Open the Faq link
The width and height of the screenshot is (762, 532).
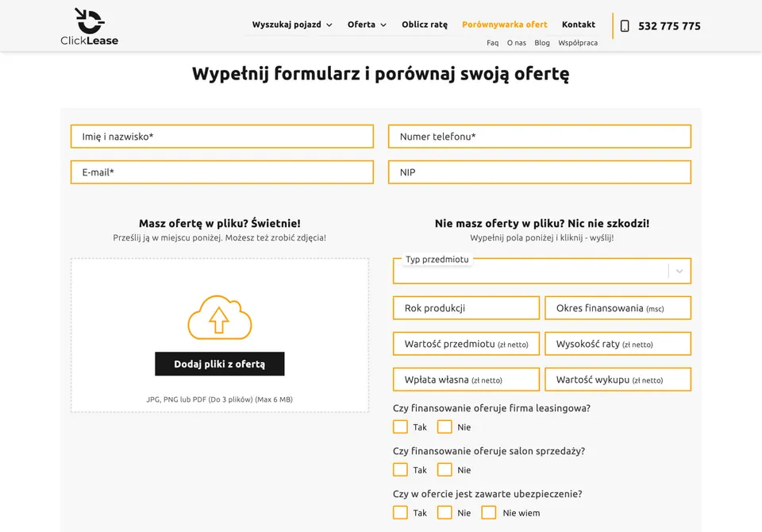click(x=492, y=43)
